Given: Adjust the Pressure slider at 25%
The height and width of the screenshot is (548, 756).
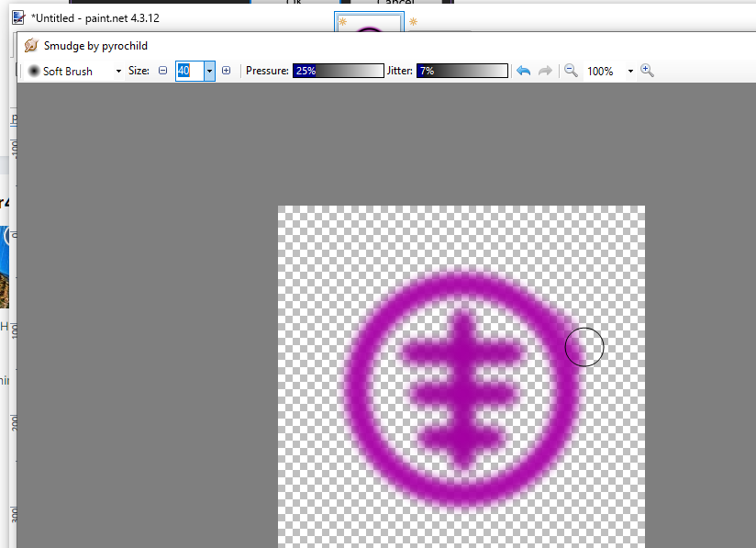Looking at the screenshot, I should [x=339, y=71].
